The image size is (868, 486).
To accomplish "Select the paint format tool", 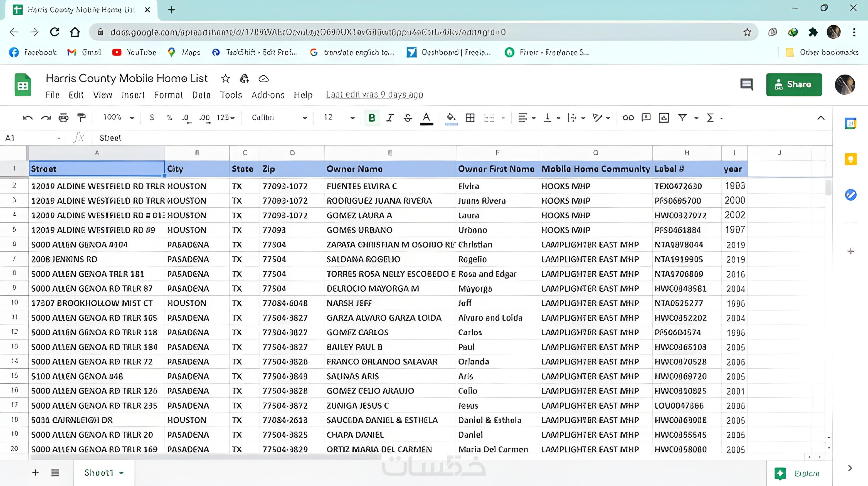I will click(x=81, y=118).
